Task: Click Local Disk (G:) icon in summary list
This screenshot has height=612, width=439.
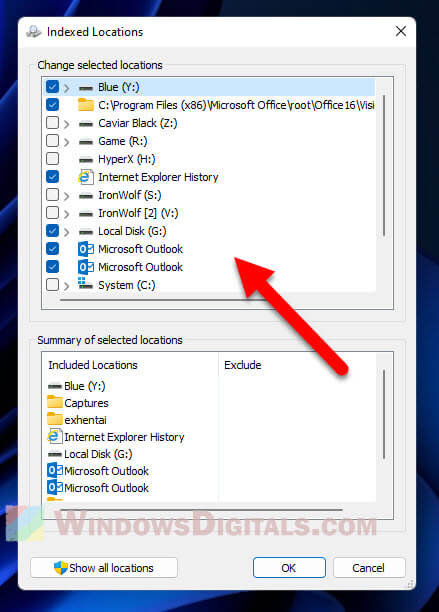Action: [x=55, y=454]
